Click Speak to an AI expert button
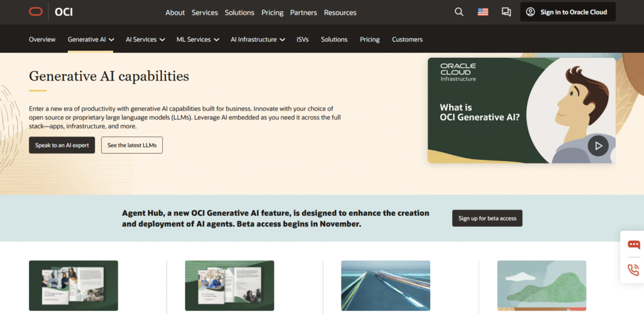Viewport: 644px width, 314px height. point(62,145)
